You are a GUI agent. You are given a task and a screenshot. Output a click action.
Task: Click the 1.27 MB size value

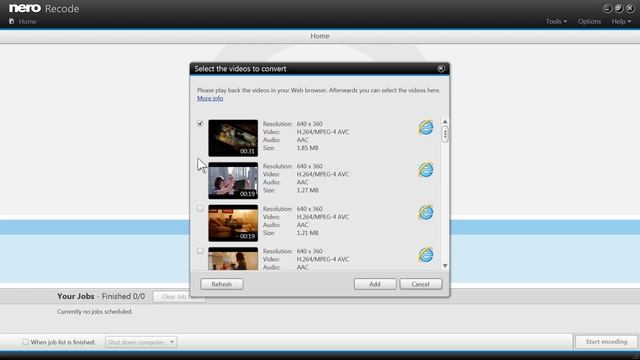(x=307, y=190)
